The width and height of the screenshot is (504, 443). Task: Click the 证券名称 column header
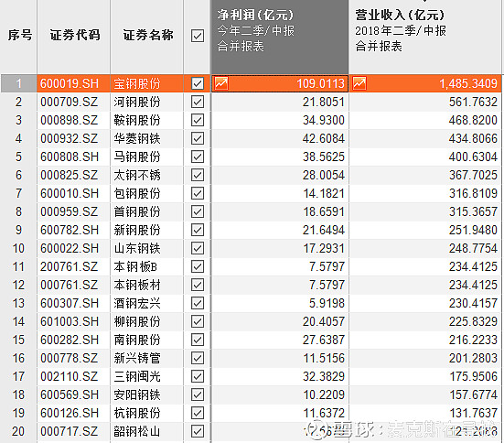pyautogui.click(x=147, y=37)
